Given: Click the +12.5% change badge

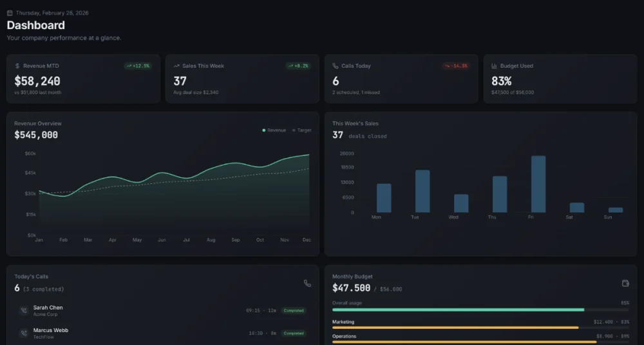Looking at the screenshot, I should pos(138,66).
